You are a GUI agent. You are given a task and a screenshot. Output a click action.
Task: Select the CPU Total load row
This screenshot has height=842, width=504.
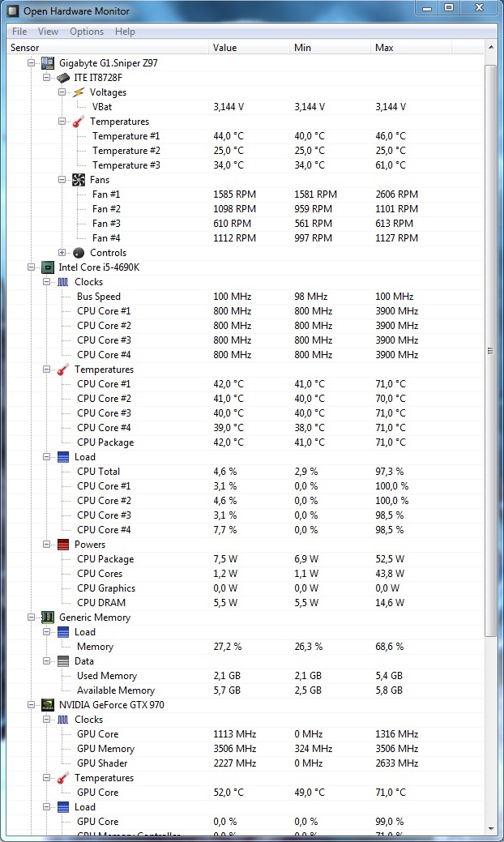245,472
